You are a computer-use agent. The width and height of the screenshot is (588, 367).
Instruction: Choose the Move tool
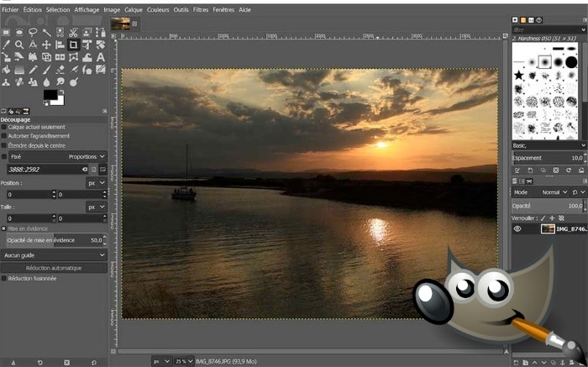(46, 45)
